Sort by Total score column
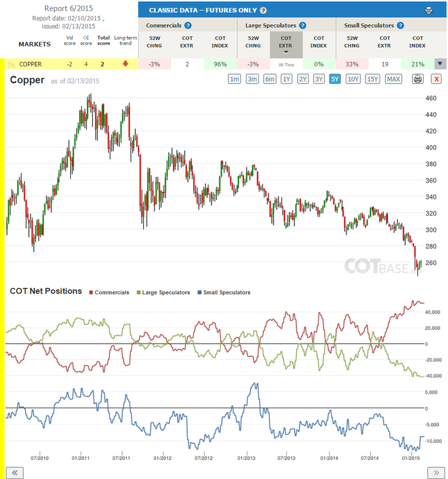 104,40
